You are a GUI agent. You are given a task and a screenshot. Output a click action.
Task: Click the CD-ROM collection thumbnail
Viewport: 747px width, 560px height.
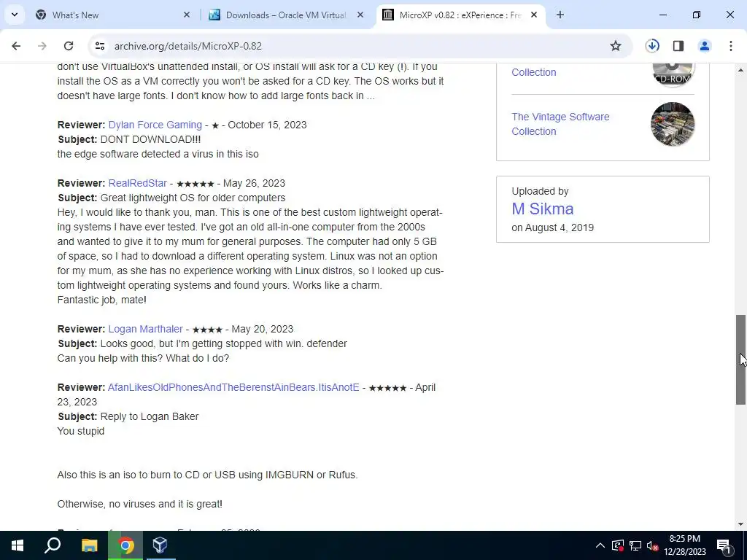pyautogui.click(x=672, y=74)
